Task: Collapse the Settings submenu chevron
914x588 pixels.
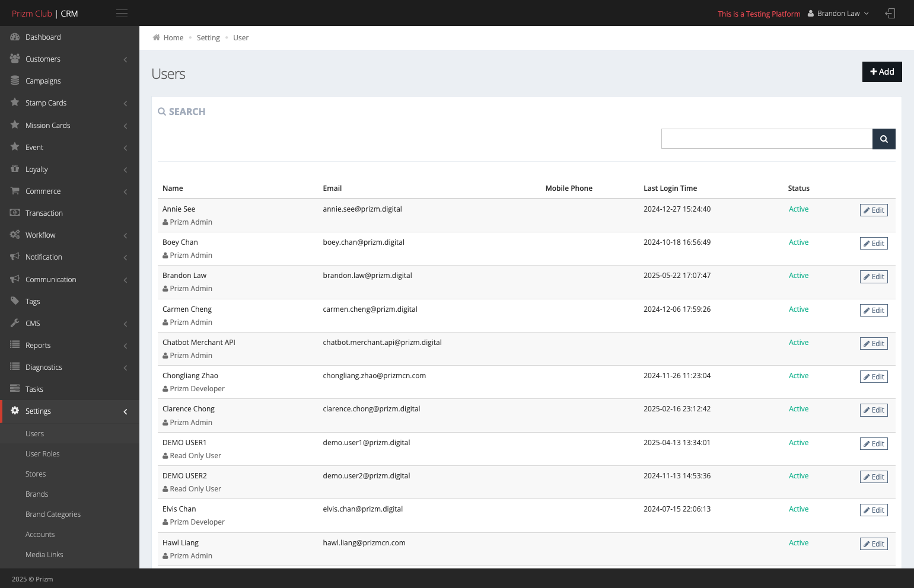Action: [125, 411]
